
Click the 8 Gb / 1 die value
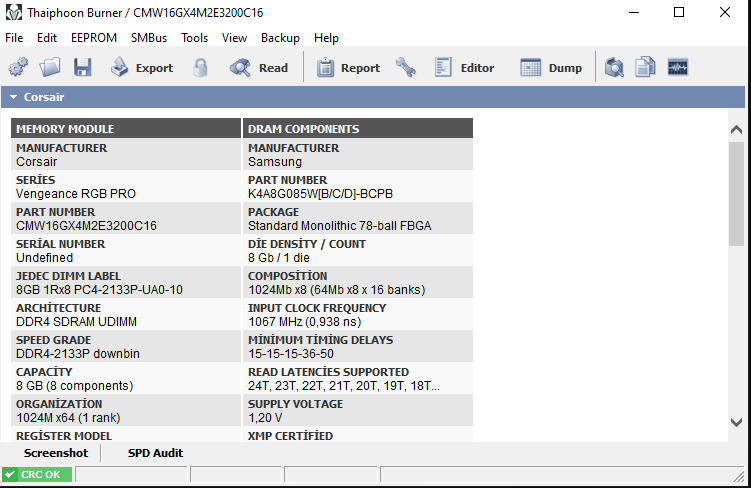279,258
